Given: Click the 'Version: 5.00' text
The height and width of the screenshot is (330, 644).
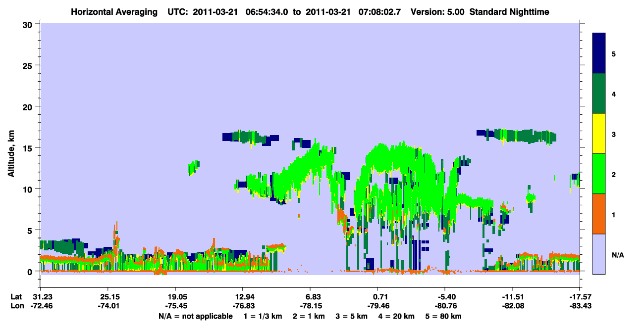Looking at the screenshot, I should 438,11.
